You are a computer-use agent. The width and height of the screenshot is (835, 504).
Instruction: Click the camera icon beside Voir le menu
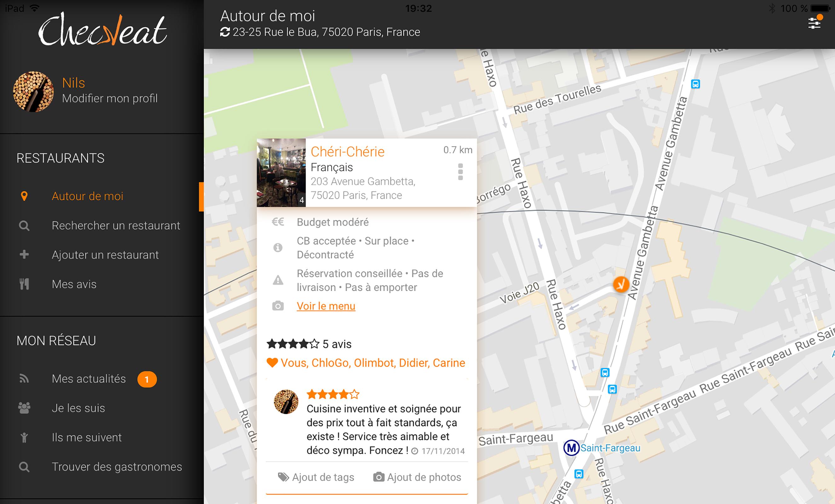point(278,306)
